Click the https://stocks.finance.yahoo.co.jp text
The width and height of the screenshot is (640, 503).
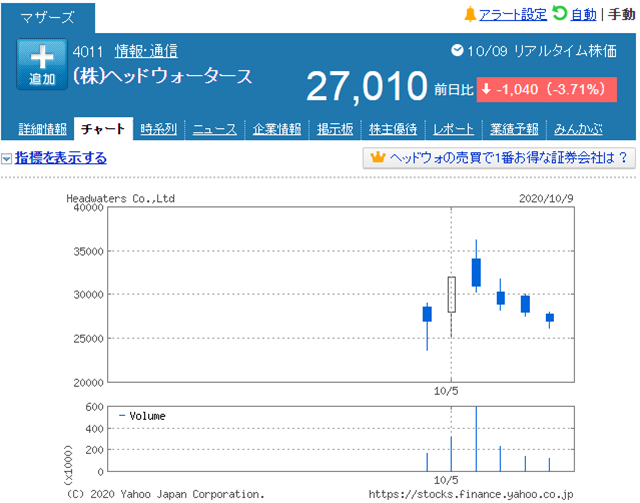click(x=471, y=494)
